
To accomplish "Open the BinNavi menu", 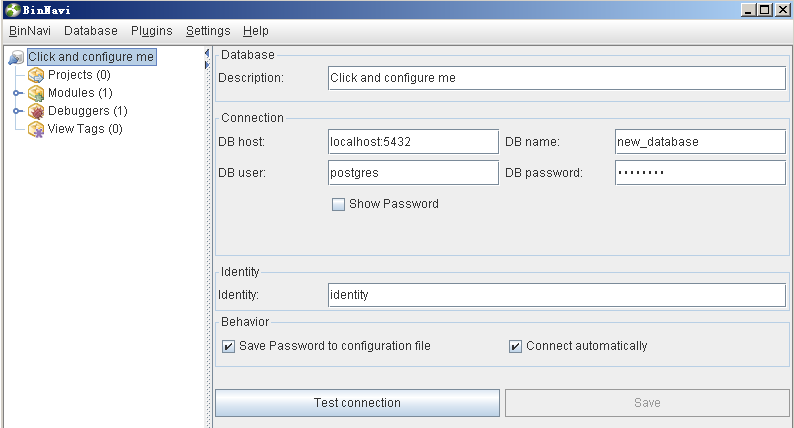I will click(x=30, y=31).
